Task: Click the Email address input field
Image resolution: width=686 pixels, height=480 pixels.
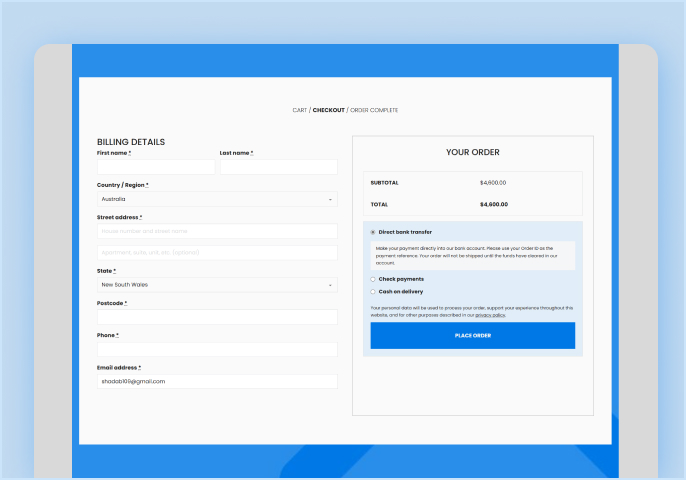Action: 217,382
